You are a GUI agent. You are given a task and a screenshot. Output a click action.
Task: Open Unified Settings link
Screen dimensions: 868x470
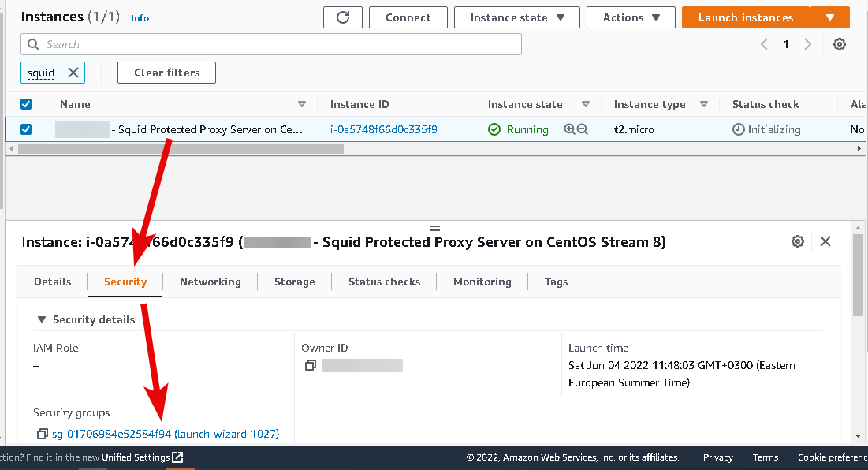click(x=136, y=457)
